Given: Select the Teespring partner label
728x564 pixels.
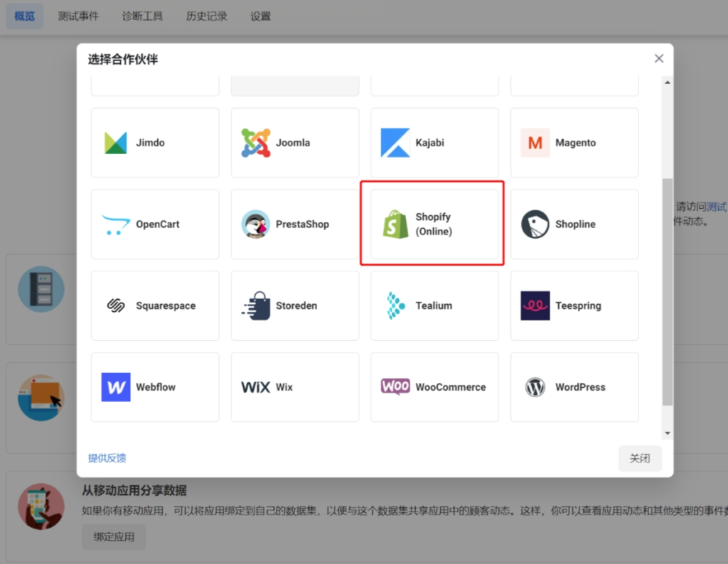Looking at the screenshot, I should tap(579, 305).
